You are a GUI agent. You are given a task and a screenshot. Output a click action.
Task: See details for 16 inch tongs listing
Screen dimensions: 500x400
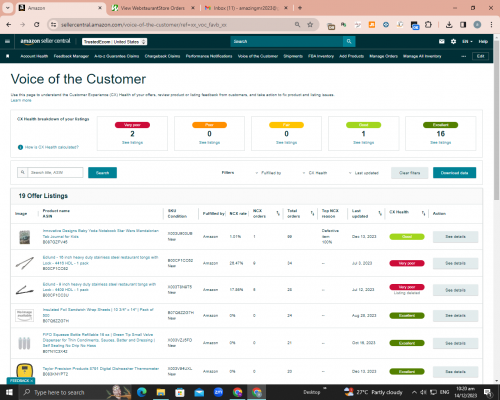click(455, 263)
